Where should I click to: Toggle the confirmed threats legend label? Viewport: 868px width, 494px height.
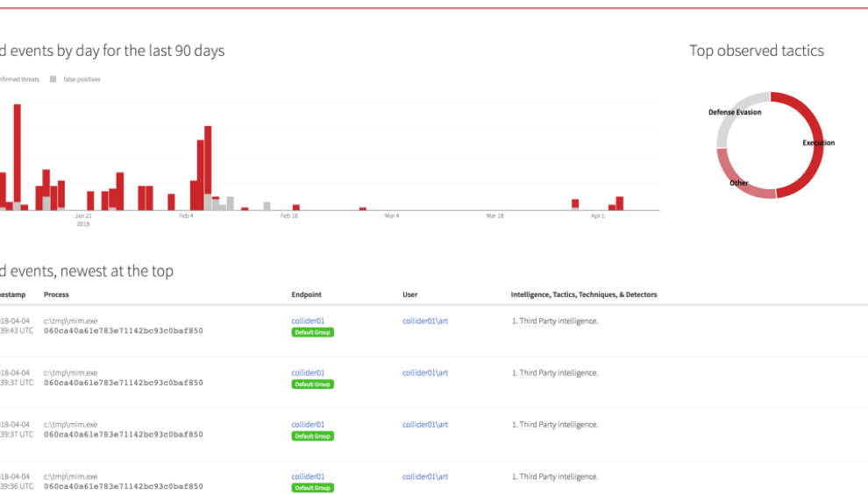tap(19, 80)
